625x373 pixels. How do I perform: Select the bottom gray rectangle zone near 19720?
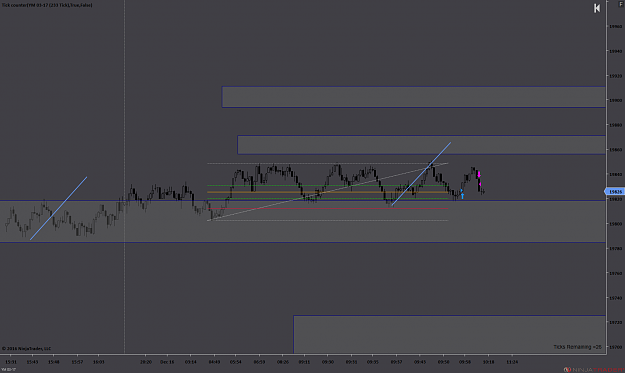(450, 334)
